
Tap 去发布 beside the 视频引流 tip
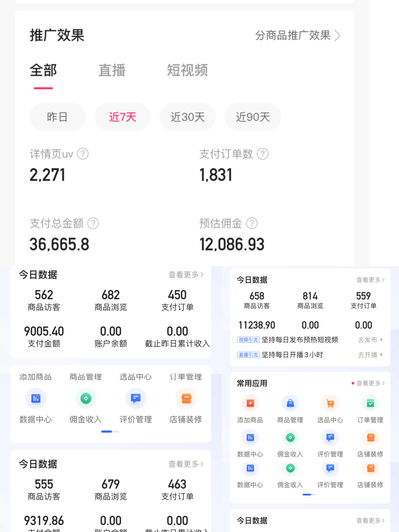coord(370,340)
